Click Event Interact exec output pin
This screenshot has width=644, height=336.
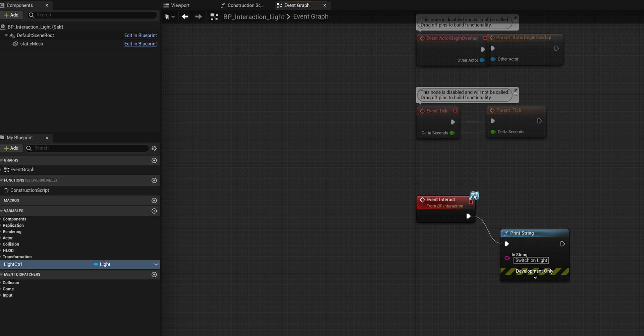[469, 216]
